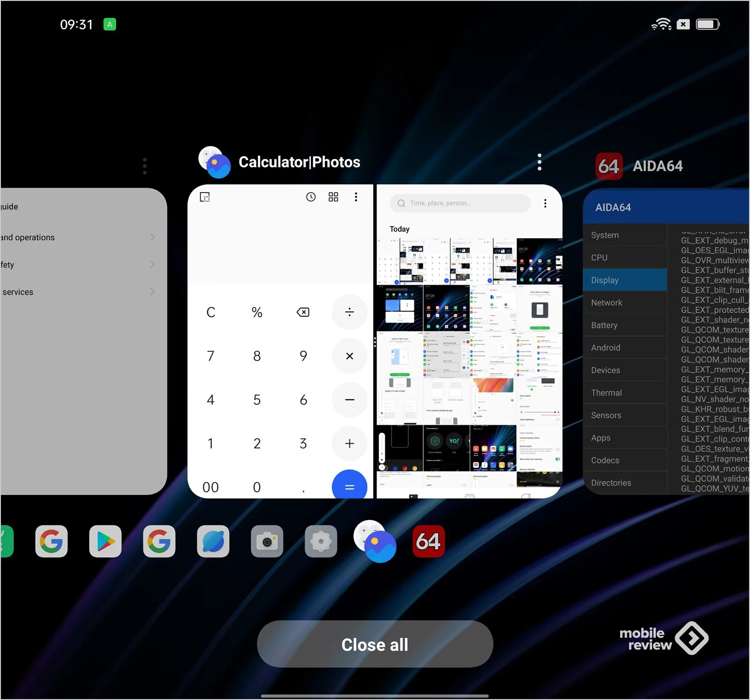
Task: Tap the search magnifier in Photos
Action: coord(401,203)
